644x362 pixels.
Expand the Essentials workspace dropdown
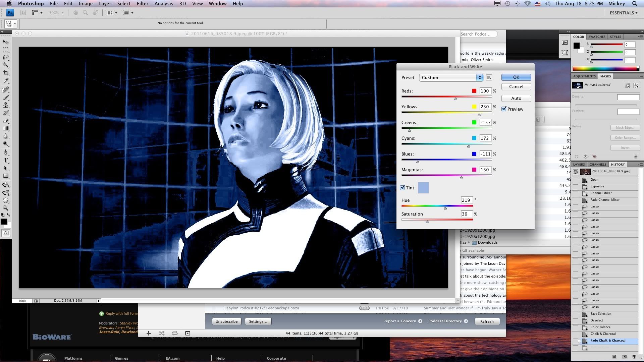click(624, 13)
